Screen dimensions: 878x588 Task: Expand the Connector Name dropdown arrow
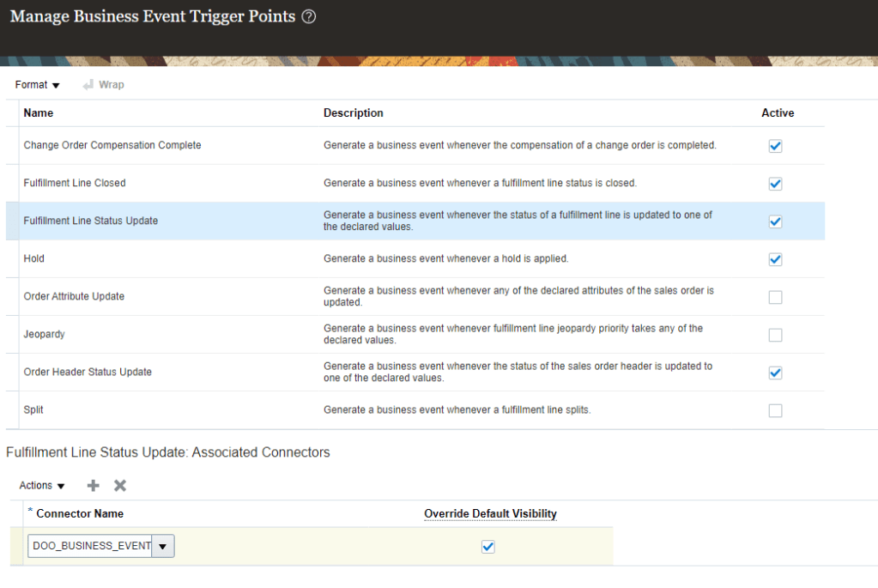[163, 547]
